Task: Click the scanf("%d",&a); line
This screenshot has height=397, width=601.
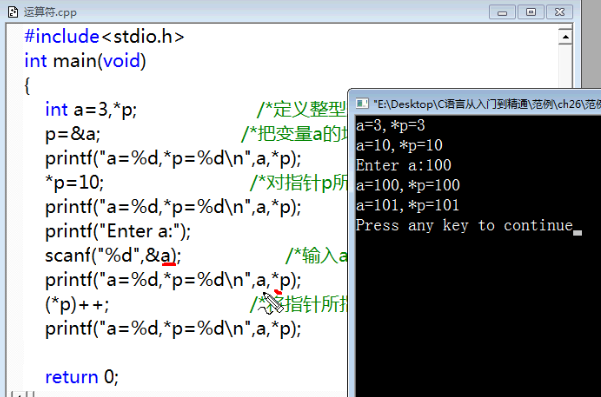Action: point(113,256)
